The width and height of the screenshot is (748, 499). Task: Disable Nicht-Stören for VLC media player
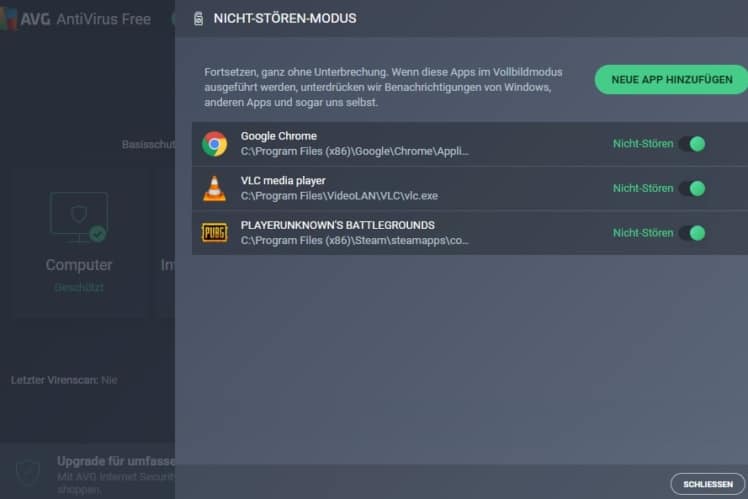click(693, 188)
